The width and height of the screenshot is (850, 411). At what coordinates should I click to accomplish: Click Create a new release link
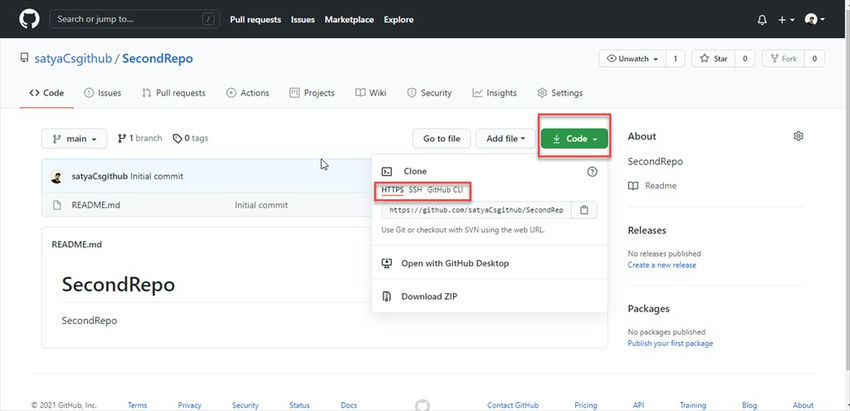pyautogui.click(x=662, y=265)
